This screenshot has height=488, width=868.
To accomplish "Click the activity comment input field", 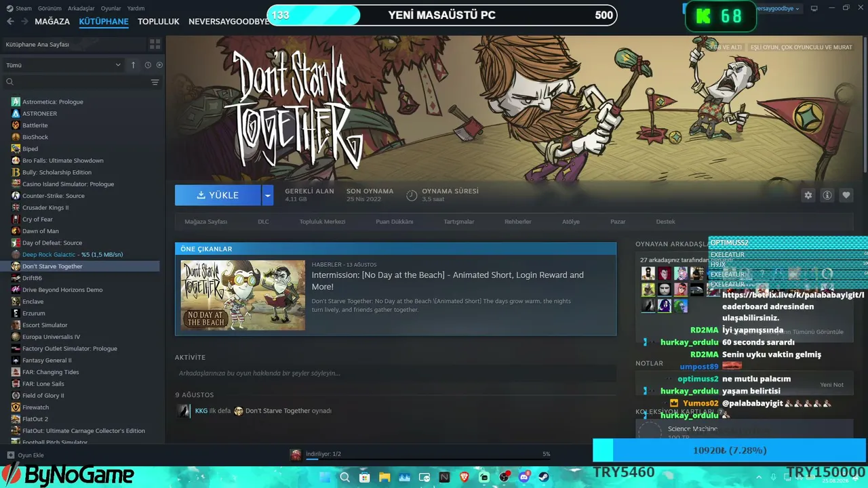I will coord(395,373).
